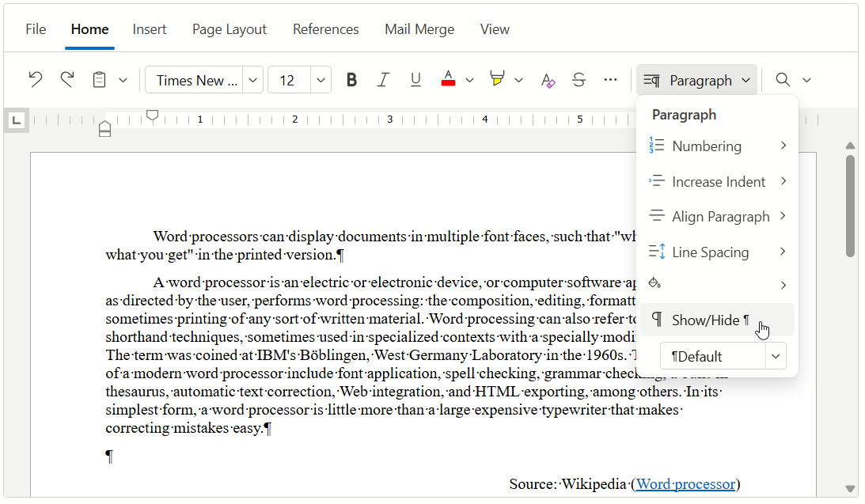Open the clipboard paste tool
The image size is (865, 504).
pos(98,79)
